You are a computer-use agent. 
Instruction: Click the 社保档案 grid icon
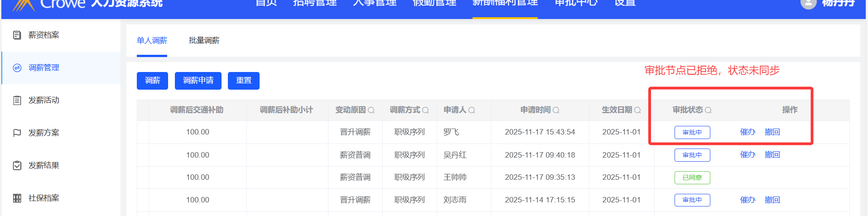click(17, 198)
